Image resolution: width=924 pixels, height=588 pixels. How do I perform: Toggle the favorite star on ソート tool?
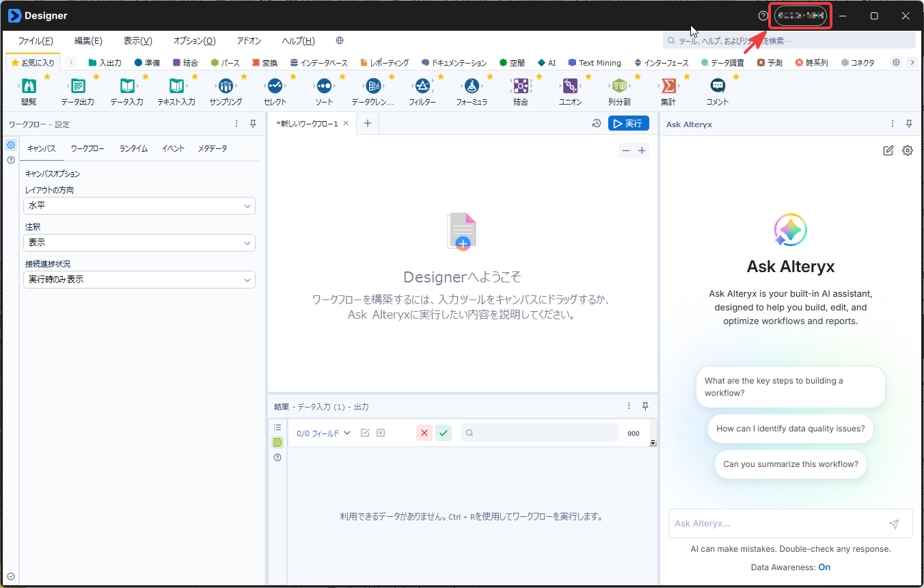tap(342, 77)
